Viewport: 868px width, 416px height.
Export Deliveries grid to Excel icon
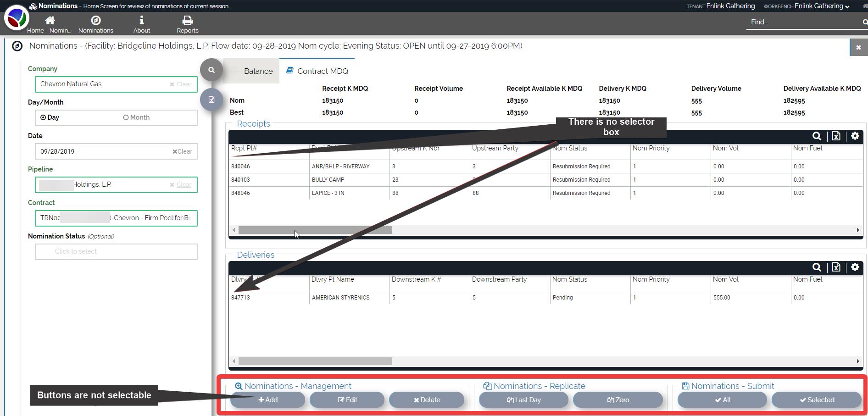pyautogui.click(x=836, y=267)
